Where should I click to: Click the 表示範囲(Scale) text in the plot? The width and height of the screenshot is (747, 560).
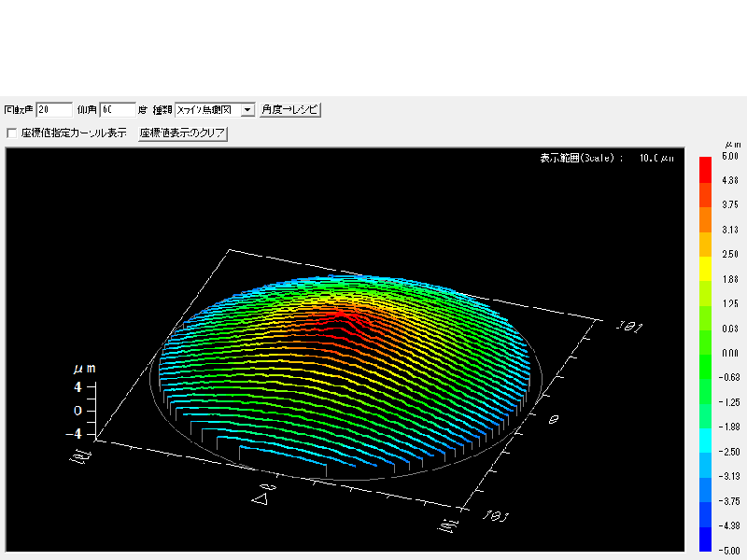click(581, 159)
